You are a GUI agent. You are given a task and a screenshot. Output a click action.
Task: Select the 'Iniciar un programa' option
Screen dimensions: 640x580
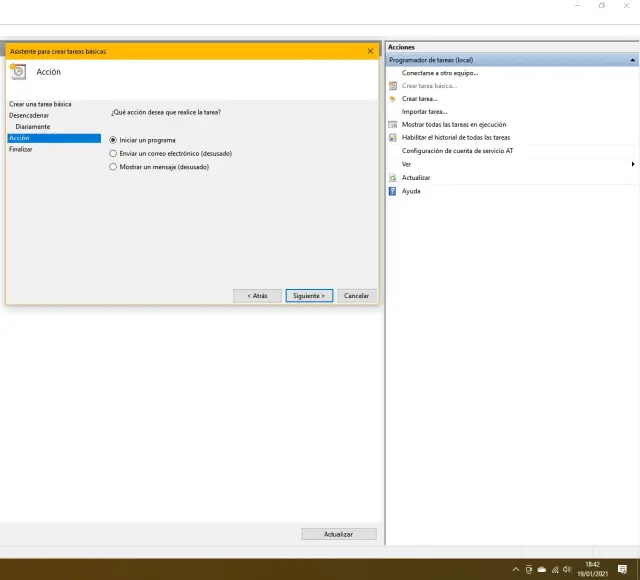tap(113, 140)
